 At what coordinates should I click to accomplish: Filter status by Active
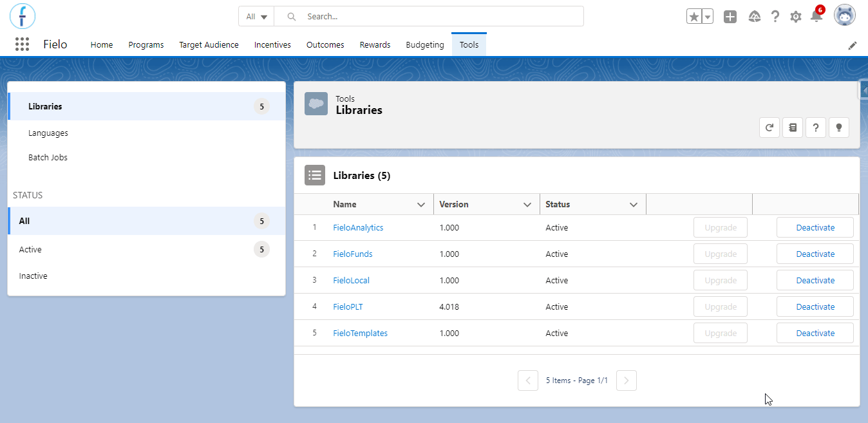click(147, 249)
